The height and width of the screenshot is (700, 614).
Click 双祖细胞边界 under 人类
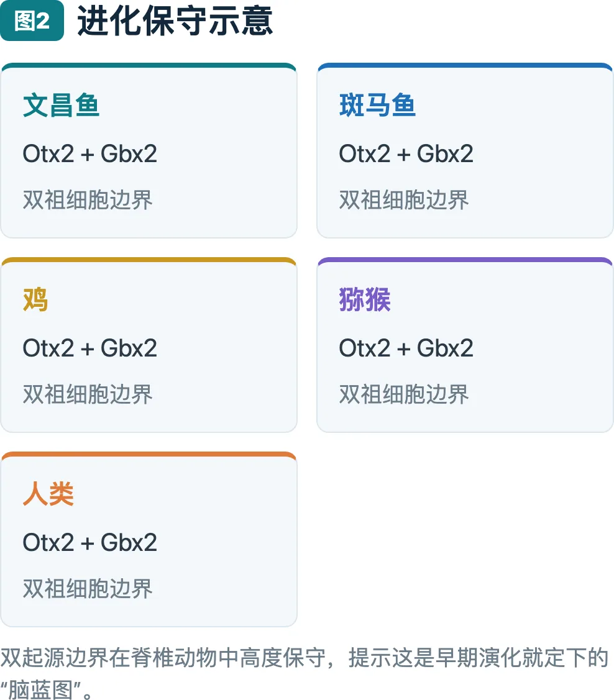pyautogui.click(x=88, y=589)
